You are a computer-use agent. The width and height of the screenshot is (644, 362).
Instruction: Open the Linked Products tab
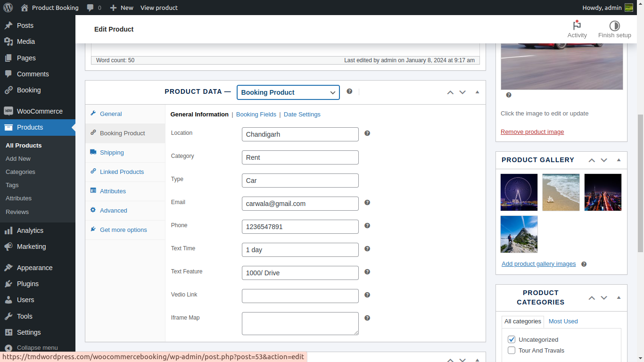pyautogui.click(x=125, y=172)
